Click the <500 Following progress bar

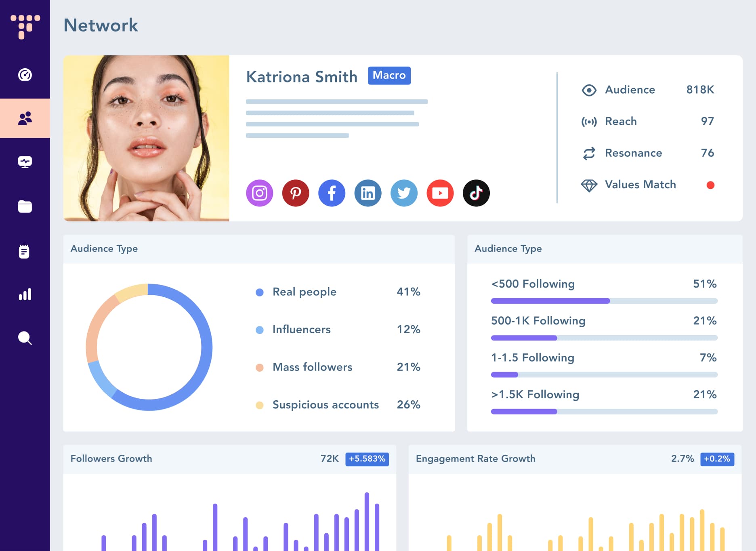(x=604, y=301)
